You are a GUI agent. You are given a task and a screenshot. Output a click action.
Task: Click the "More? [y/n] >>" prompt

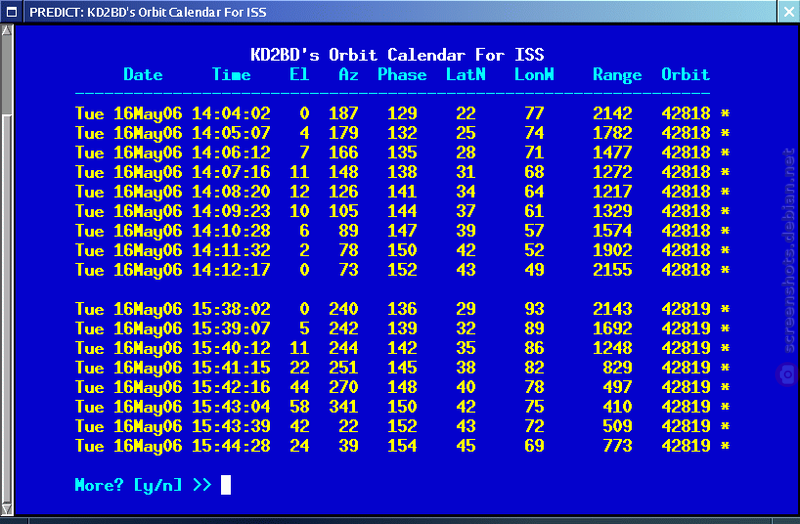pos(143,485)
